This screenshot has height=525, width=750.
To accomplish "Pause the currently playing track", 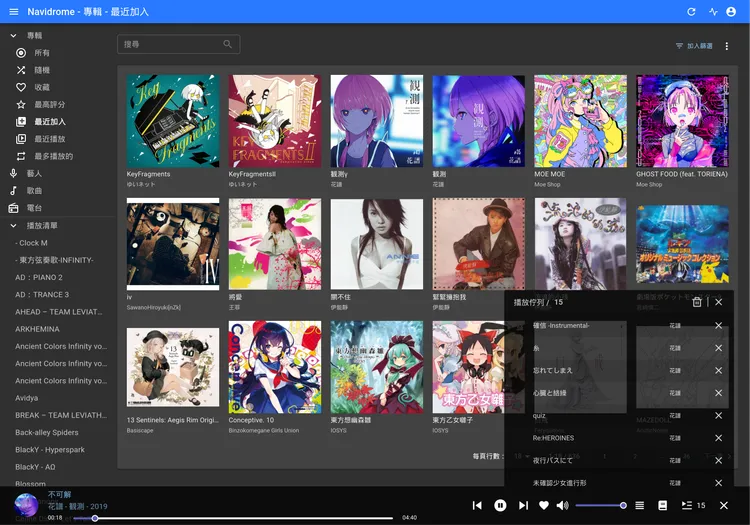I will 500,506.
